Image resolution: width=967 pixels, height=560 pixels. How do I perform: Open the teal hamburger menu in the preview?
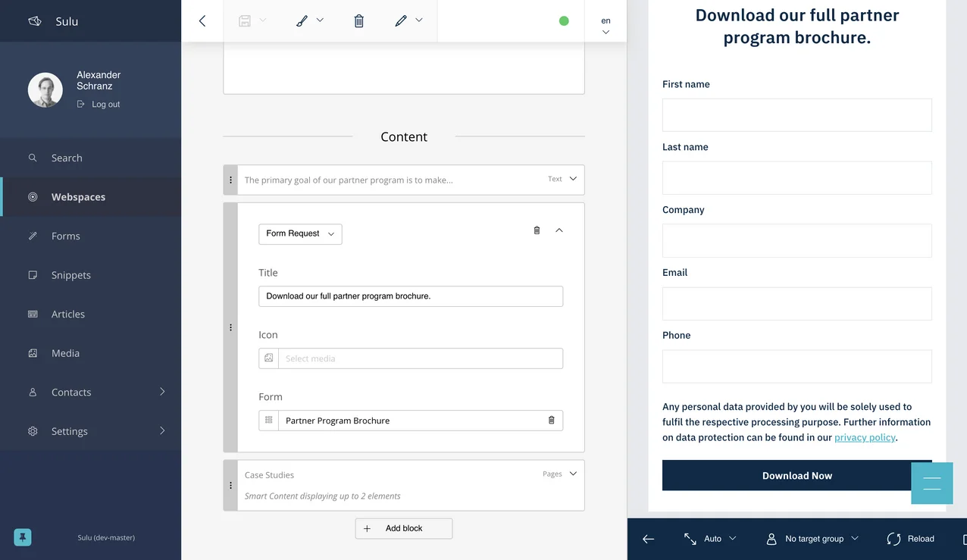(x=931, y=483)
